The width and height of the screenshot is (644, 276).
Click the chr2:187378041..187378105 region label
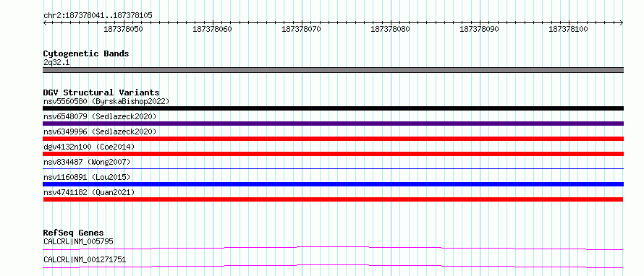click(x=98, y=15)
